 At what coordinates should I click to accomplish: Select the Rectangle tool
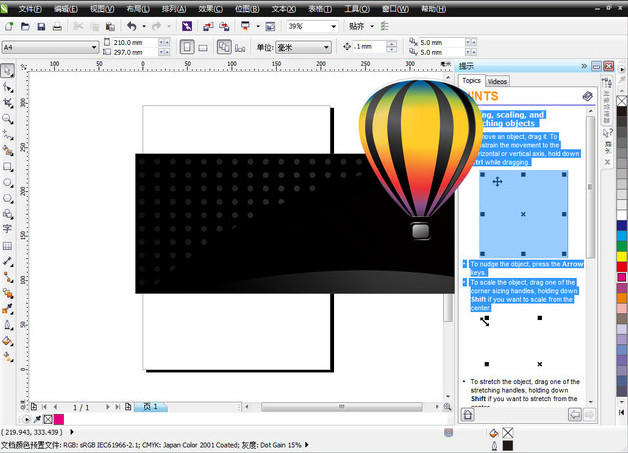7,166
